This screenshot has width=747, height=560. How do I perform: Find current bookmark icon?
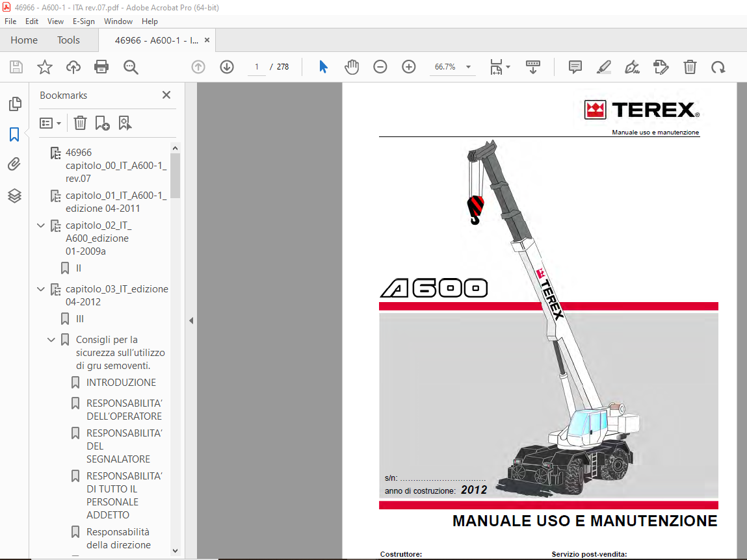[125, 123]
